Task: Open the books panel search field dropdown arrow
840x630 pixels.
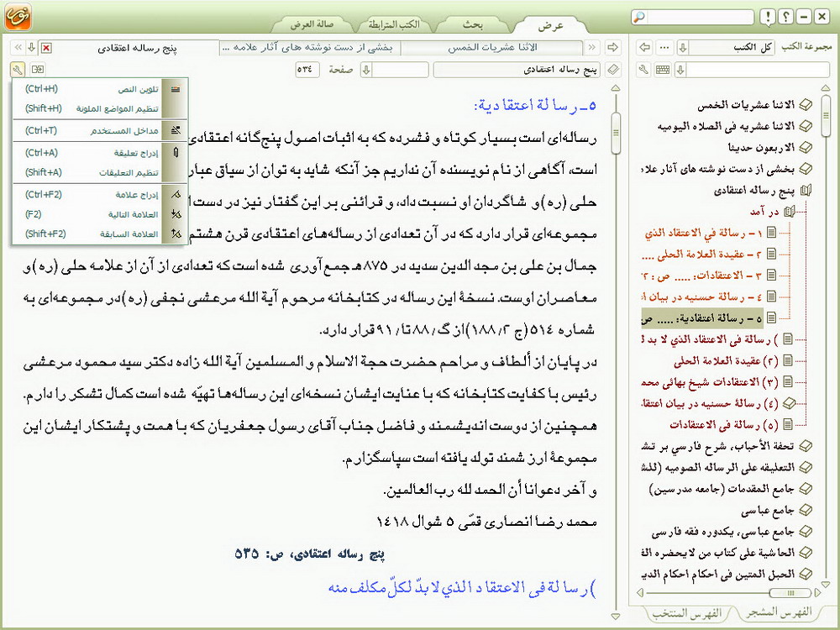Action: pyautogui.click(x=680, y=70)
